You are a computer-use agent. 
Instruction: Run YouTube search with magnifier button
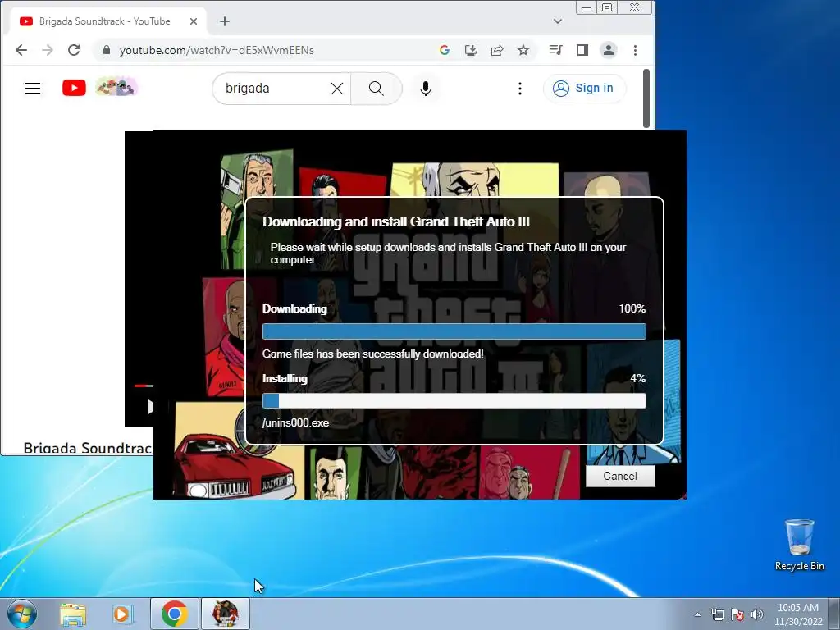[376, 89]
